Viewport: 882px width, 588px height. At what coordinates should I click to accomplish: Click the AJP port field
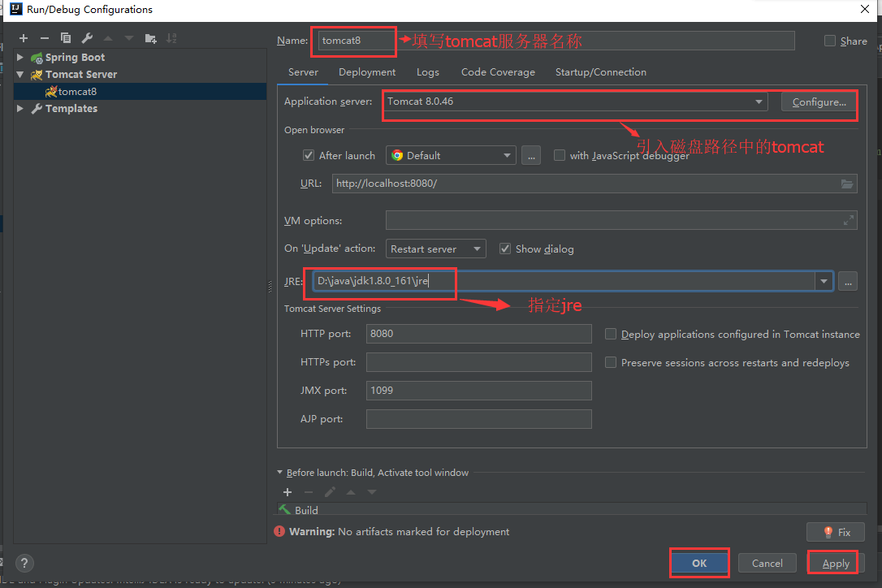pyautogui.click(x=478, y=419)
